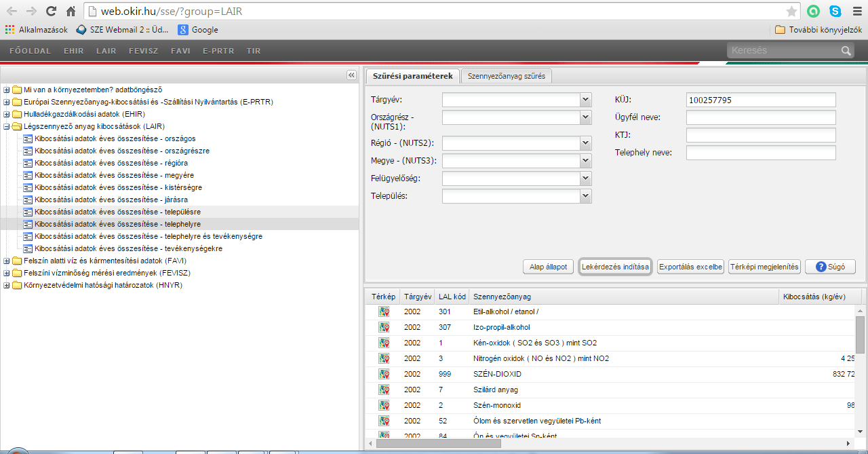The width and height of the screenshot is (868, 454).
Task: Click map icon for Szén-monoxid row
Action: [x=384, y=405]
